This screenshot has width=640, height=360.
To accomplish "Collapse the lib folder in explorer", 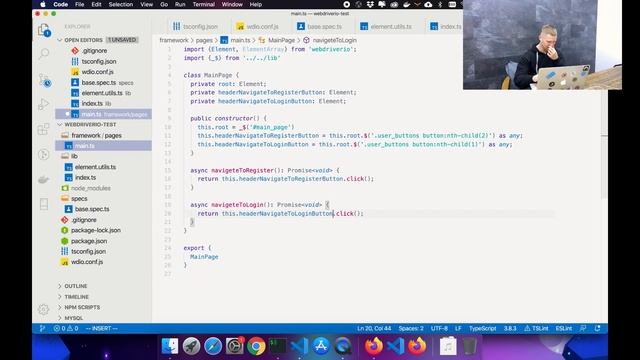I will pyautogui.click(x=74, y=156).
